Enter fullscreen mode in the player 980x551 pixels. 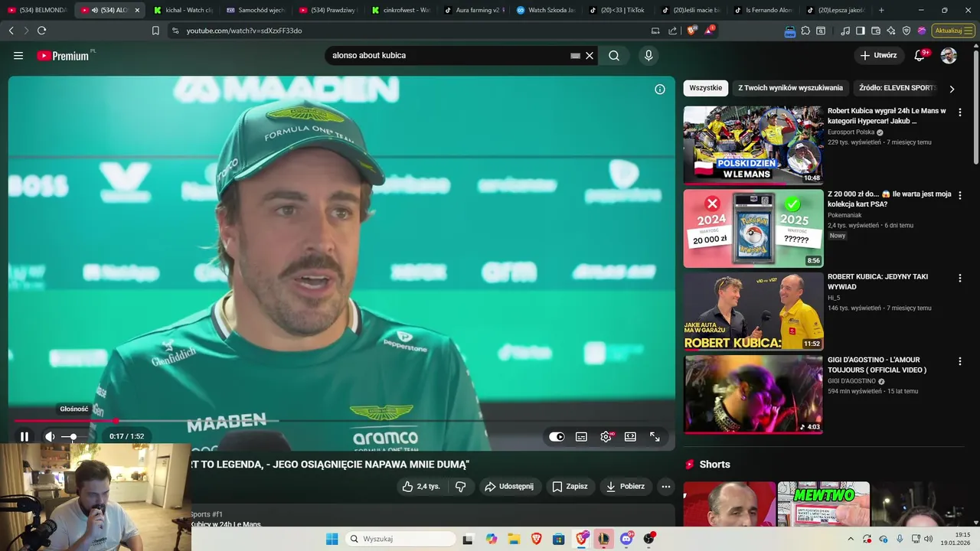[x=655, y=437]
